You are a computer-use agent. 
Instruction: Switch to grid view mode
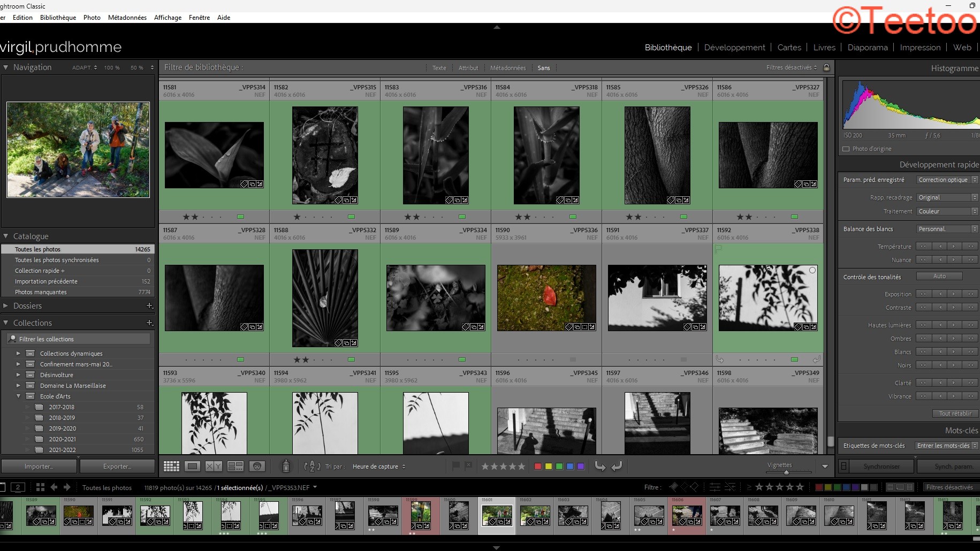pos(171,466)
